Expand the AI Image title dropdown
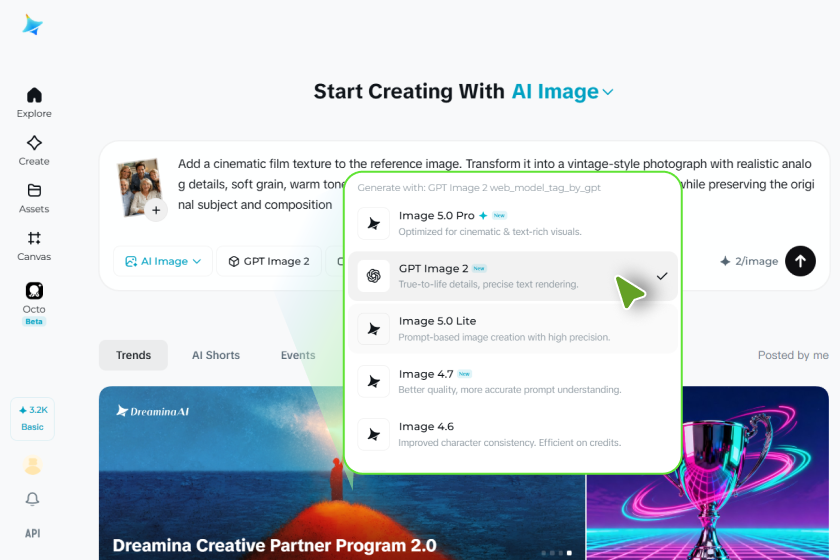The height and width of the screenshot is (560, 840). tap(562, 92)
